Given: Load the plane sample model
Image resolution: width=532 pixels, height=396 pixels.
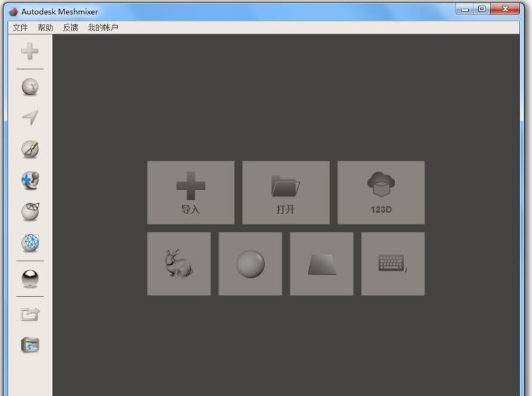Looking at the screenshot, I should click(x=322, y=264).
